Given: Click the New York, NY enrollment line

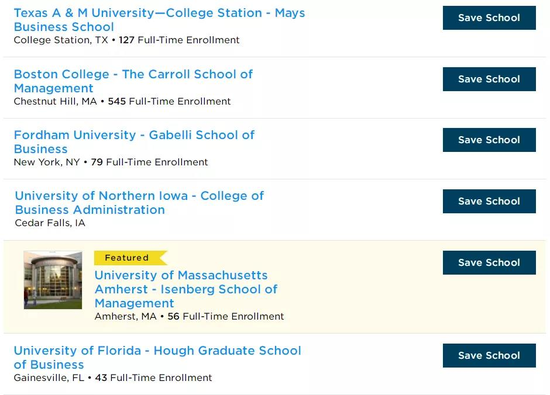Looking at the screenshot, I should point(111,162).
